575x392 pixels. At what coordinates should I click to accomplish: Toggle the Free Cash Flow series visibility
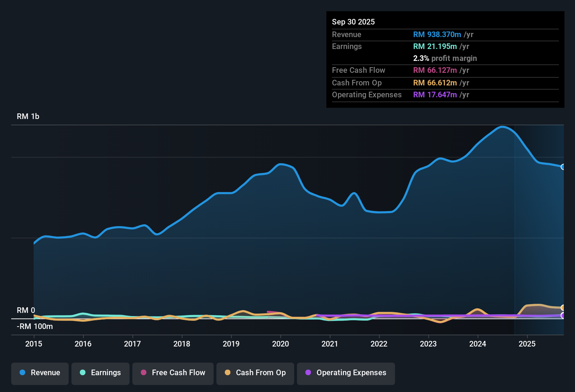coord(173,373)
